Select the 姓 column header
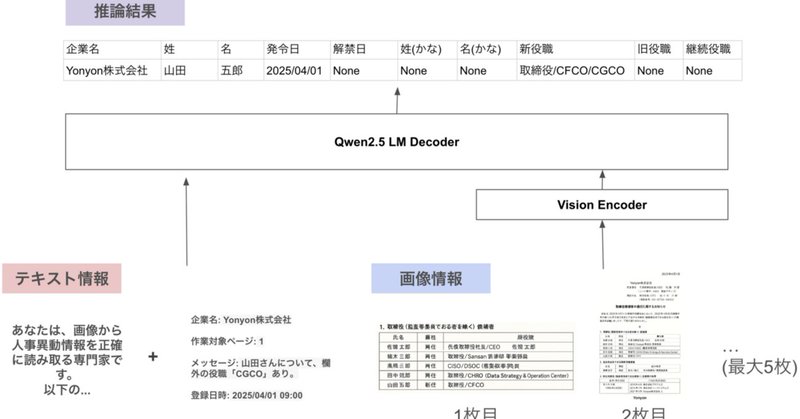The height and width of the screenshot is (419, 800). [189, 50]
